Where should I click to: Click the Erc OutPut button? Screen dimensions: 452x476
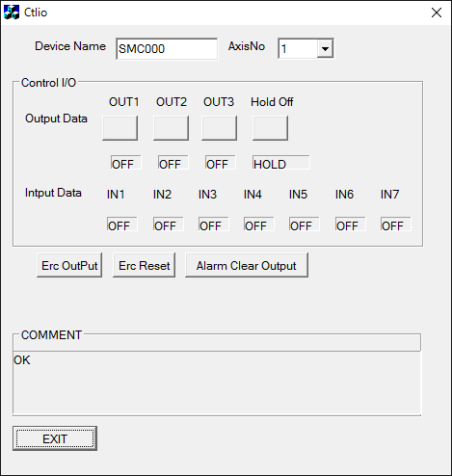click(x=69, y=265)
